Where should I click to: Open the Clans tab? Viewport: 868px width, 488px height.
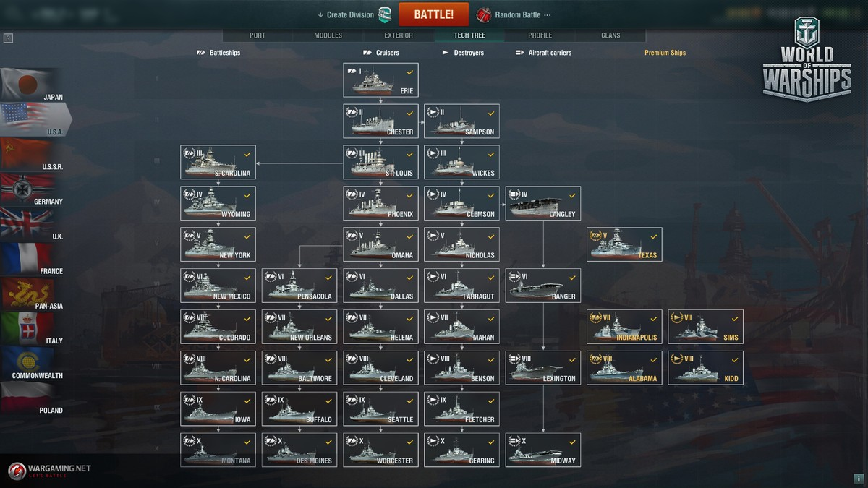coord(610,35)
